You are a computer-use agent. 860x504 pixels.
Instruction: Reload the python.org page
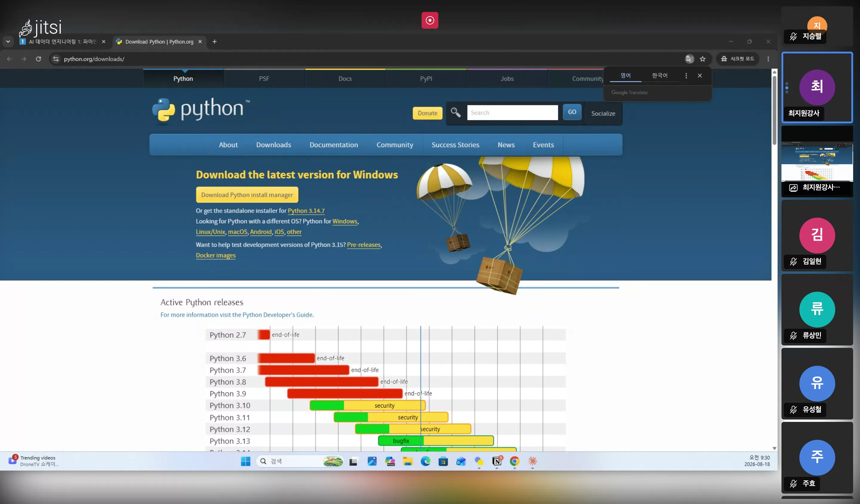39,59
